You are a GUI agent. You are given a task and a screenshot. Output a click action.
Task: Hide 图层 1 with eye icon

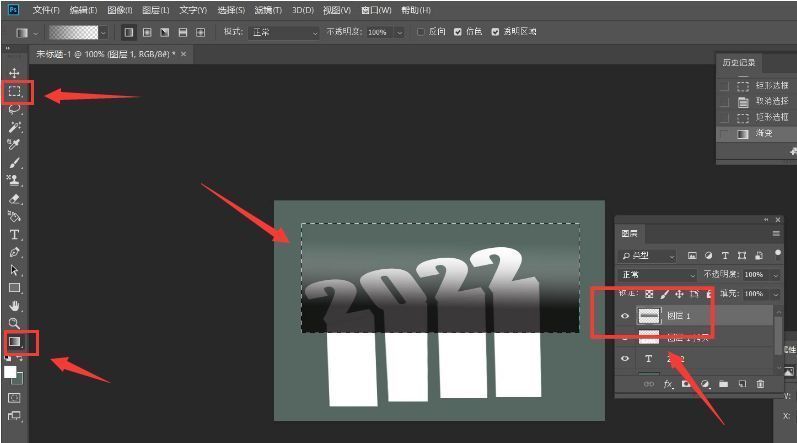point(625,316)
